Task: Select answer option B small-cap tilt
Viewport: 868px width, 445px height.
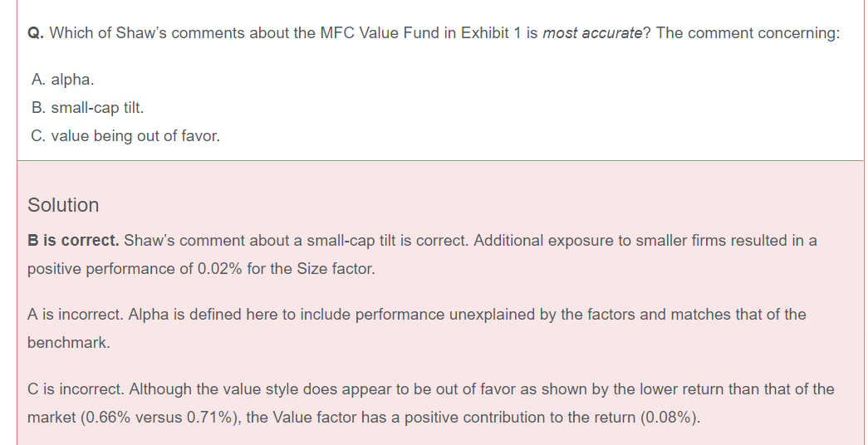Action: [x=91, y=108]
